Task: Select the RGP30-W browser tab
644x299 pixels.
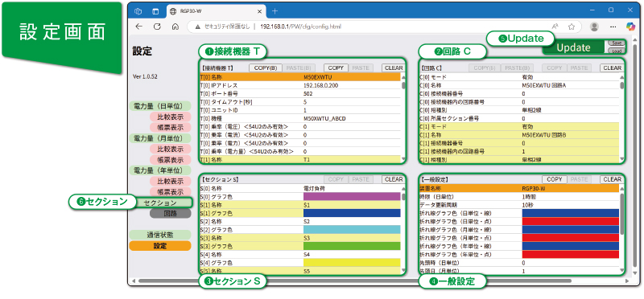Action: pos(217,11)
